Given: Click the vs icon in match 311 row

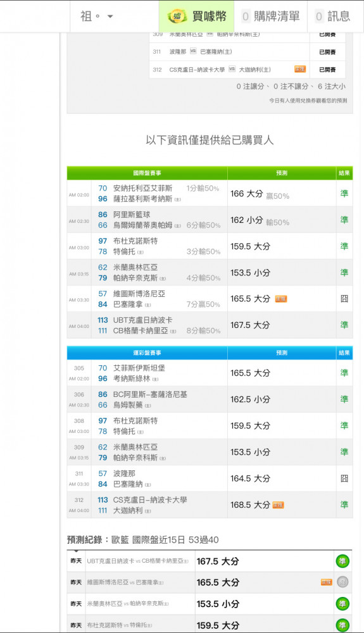Looking at the screenshot, I should [193, 51].
